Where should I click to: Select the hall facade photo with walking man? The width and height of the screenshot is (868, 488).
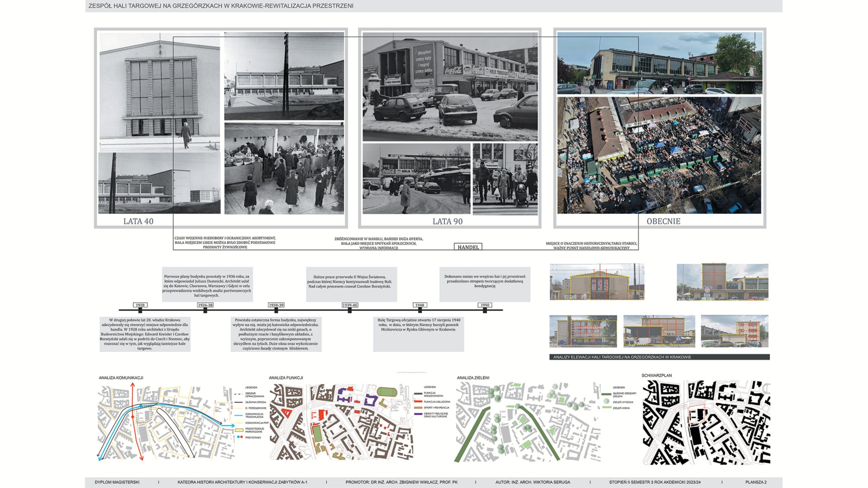[x=159, y=91]
